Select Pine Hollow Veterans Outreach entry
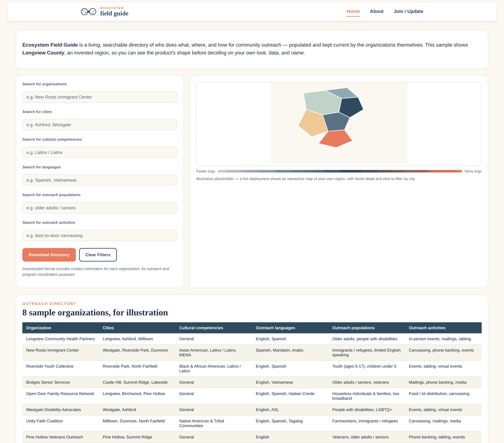The width and height of the screenshot is (504, 443). (x=54, y=437)
